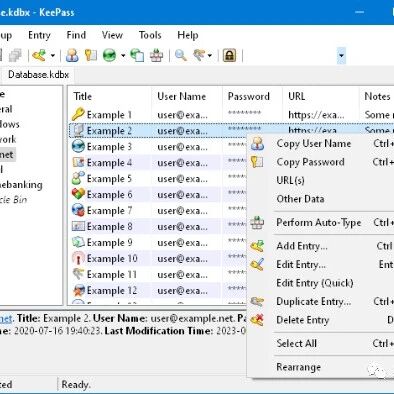Select the Example 7 entry icon
Image resolution: width=394 pixels, height=394 pixels.
pos(78,210)
